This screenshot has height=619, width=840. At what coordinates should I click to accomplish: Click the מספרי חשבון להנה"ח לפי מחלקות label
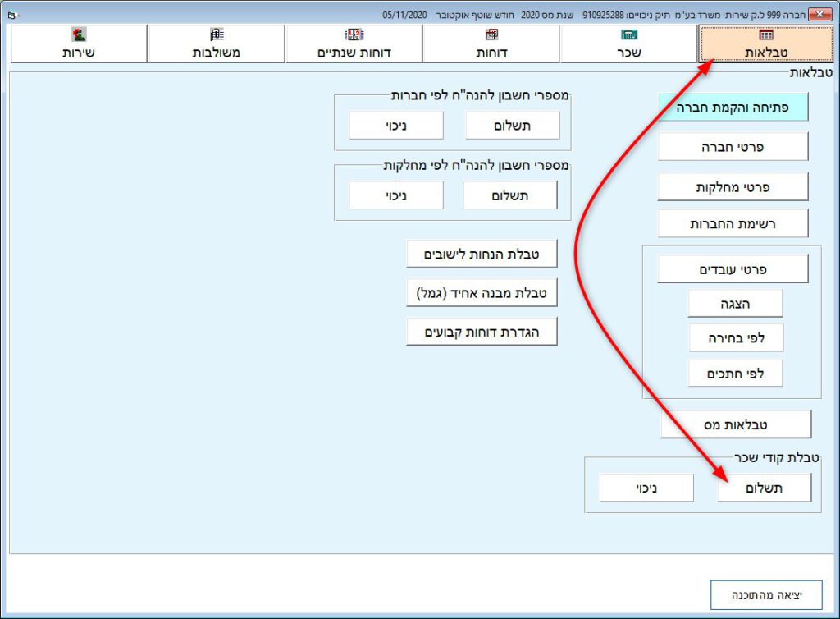[476, 165]
